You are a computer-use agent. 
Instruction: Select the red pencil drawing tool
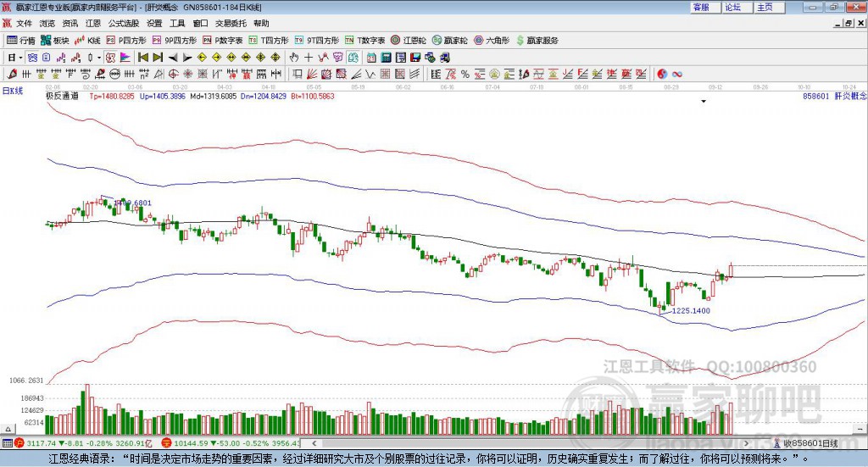point(12,74)
